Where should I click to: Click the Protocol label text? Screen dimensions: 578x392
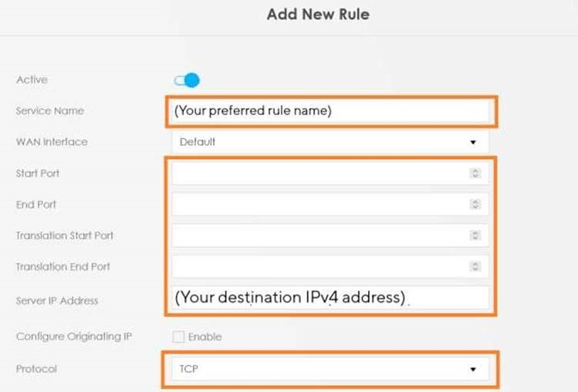(36, 369)
